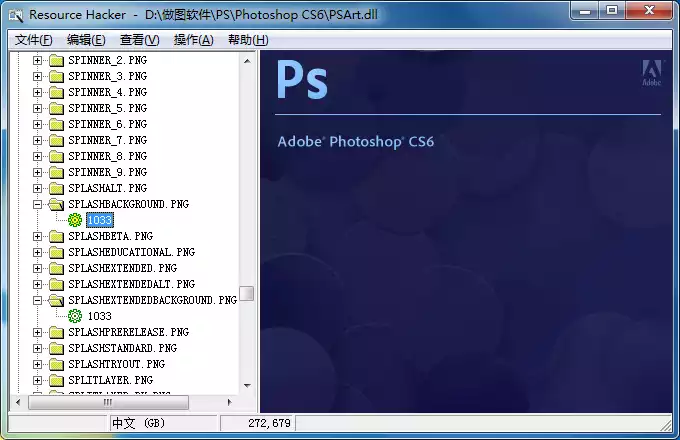Click the SPINNER_8.PNG folder icon

tap(56, 156)
